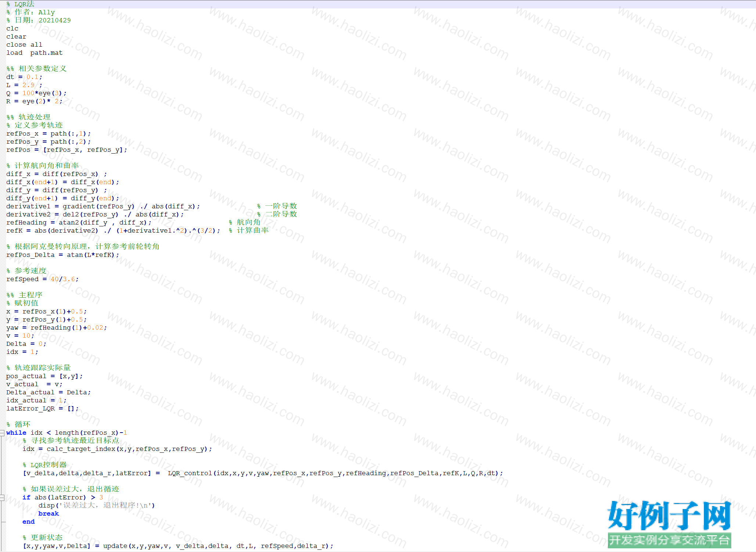Click the 'v = 10;' line
The image size is (756, 552).
click(21, 336)
